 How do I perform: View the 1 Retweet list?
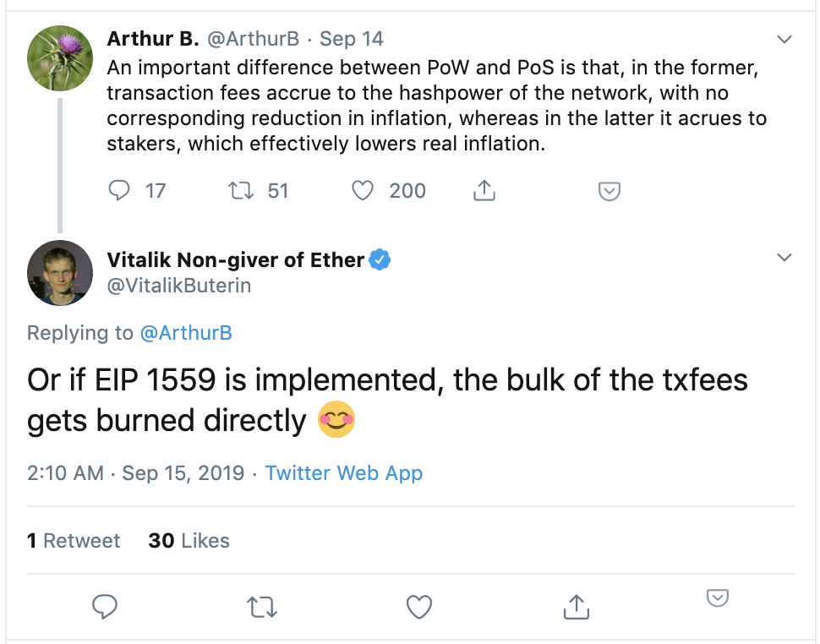pyautogui.click(x=74, y=541)
